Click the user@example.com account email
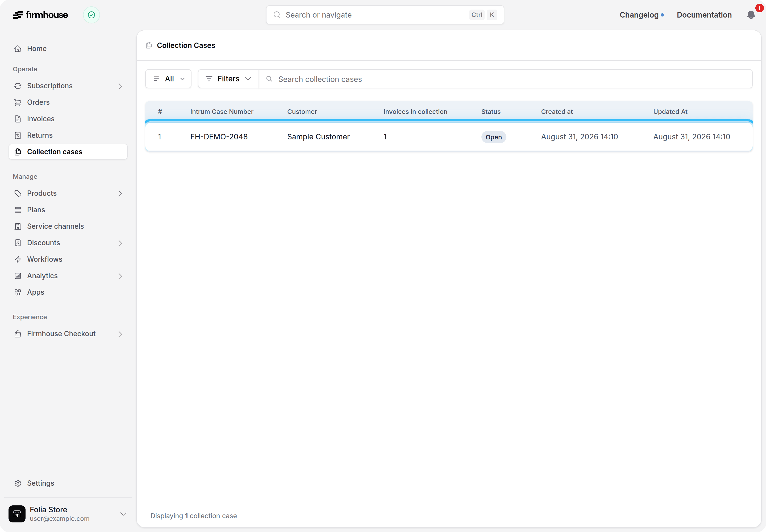766x532 pixels. (x=60, y=519)
